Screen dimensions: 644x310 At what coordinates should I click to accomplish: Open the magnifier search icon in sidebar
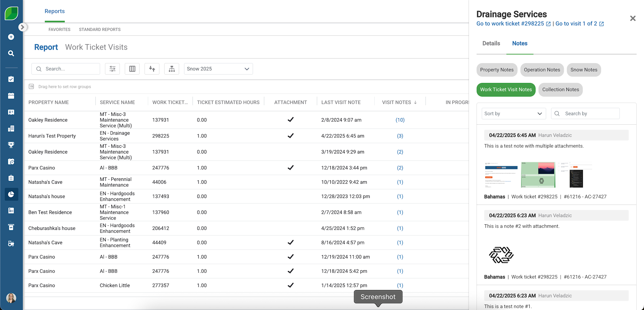[x=11, y=53]
